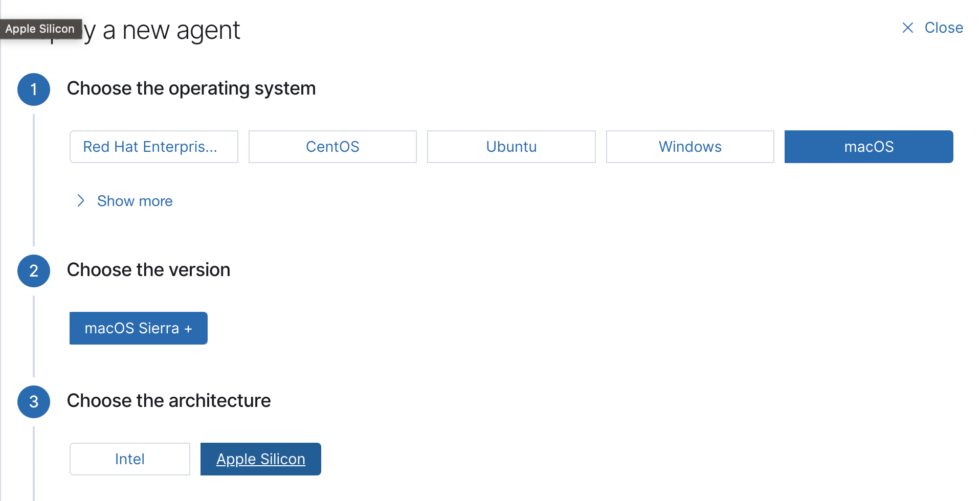Expand the Show more operating systems list
Screen dimensions: 980x501
tap(135, 200)
